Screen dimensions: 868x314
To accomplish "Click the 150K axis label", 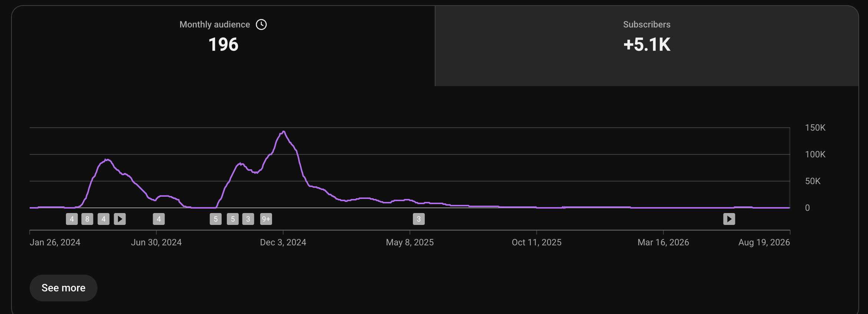I will (x=815, y=128).
